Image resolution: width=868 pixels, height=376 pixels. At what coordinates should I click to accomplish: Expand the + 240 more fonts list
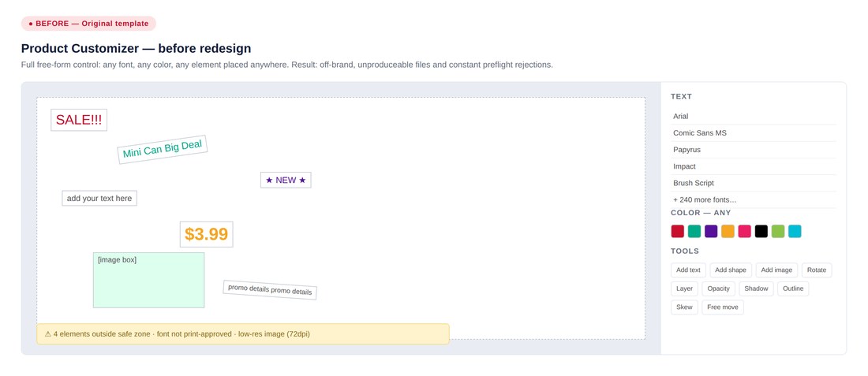pos(753,199)
